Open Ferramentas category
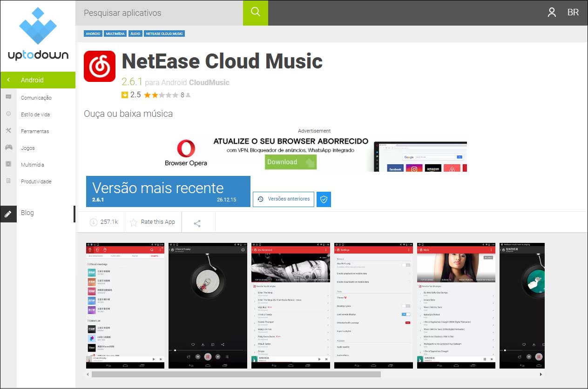 click(35, 131)
